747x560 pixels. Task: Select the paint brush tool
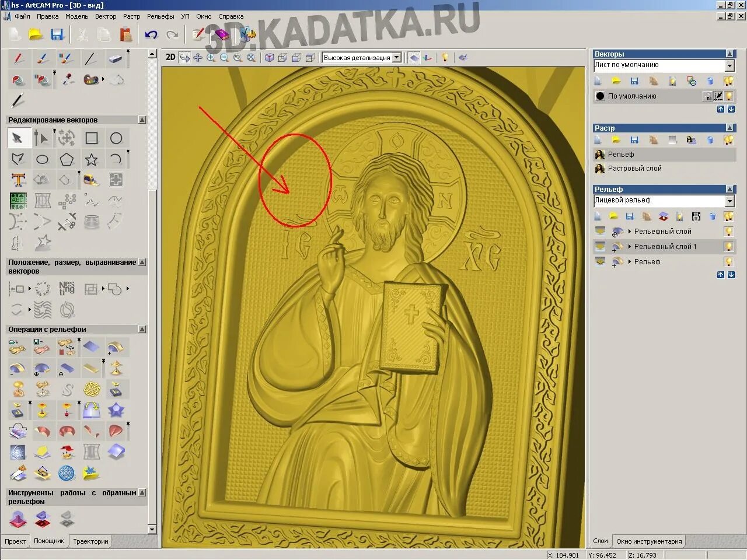click(41, 58)
